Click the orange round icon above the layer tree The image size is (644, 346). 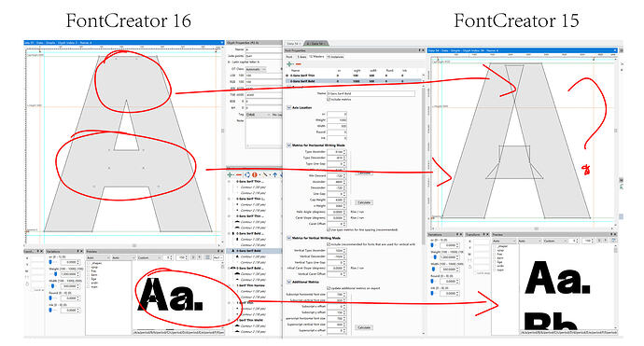click(255, 174)
